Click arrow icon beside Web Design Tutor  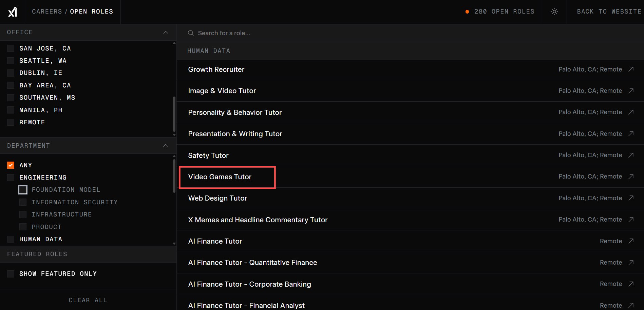[x=631, y=198]
